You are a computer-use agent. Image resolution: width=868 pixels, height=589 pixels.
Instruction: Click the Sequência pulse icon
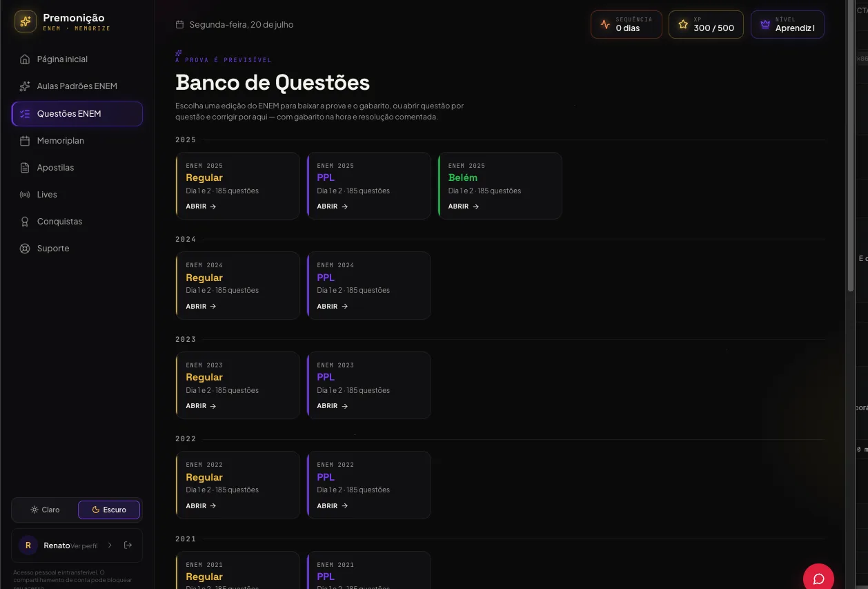[605, 24]
